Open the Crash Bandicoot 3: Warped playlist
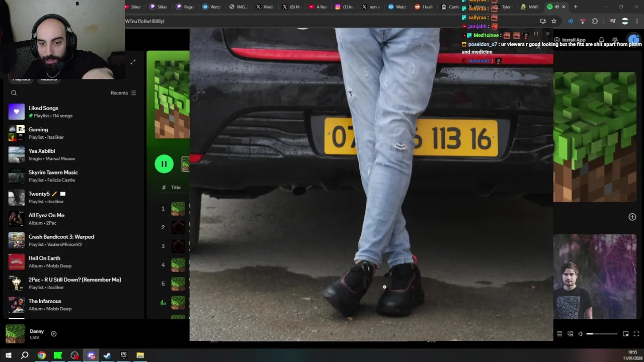 coord(73,240)
